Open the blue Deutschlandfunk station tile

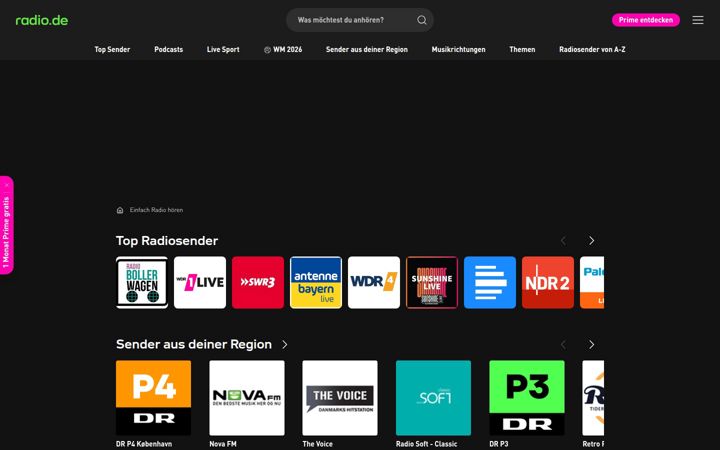490,282
